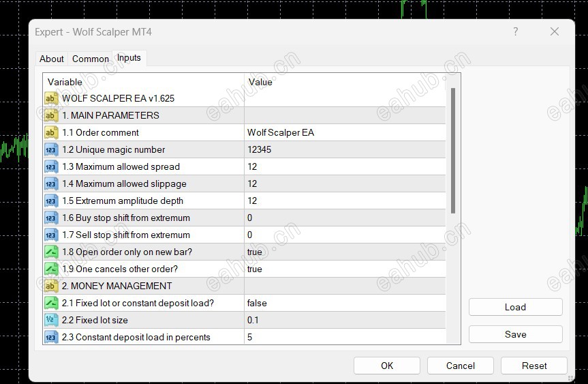
Task: Select the Fixed lot size value 0.1
Action: (253, 320)
